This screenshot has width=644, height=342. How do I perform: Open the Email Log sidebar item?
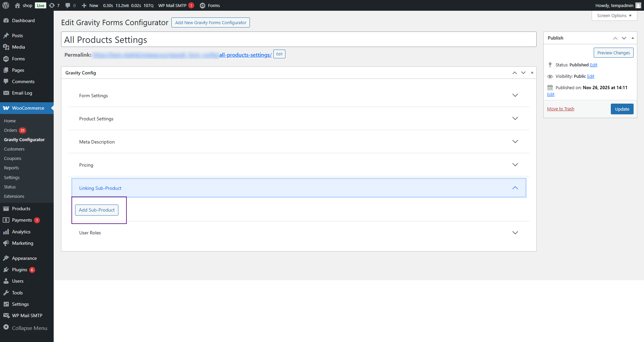coord(22,93)
